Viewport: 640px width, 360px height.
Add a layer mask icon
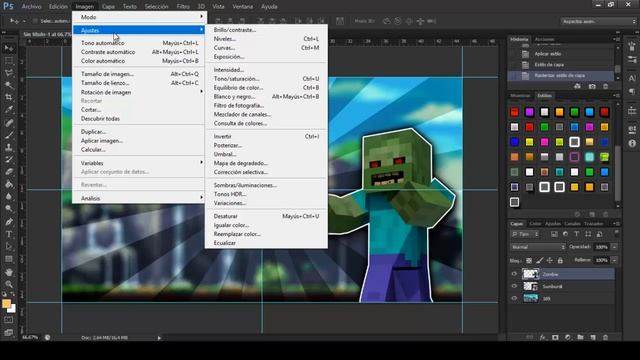point(555,337)
